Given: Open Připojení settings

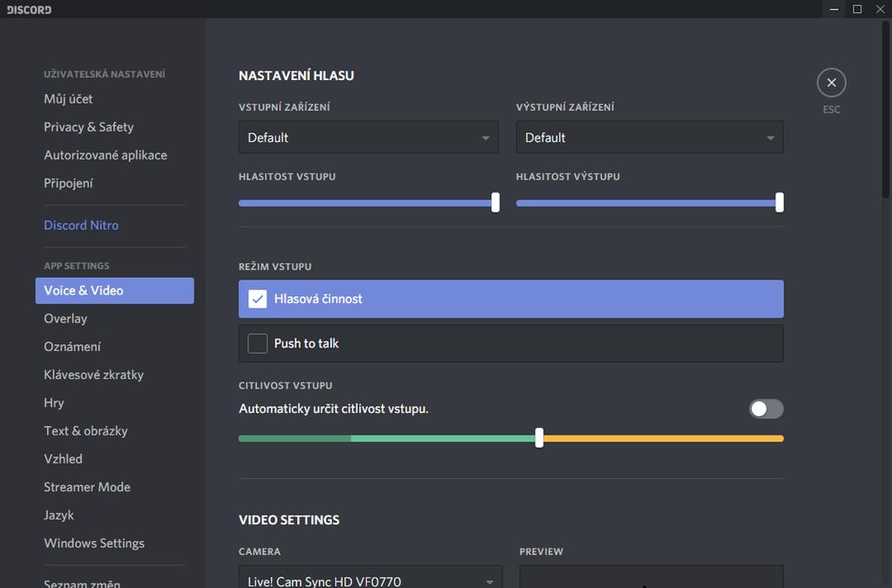Looking at the screenshot, I should pyautogui.click(x=68, y=183).
